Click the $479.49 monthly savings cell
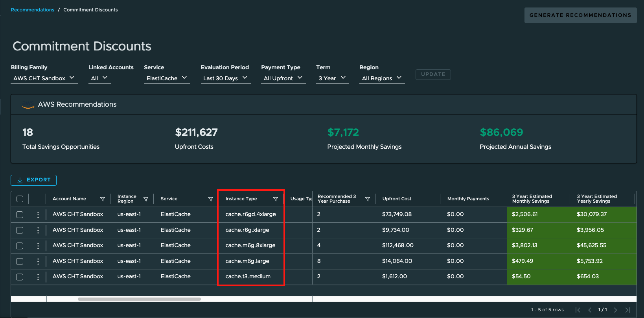Screen dimensions: 644x318 (x=523, y=261)
